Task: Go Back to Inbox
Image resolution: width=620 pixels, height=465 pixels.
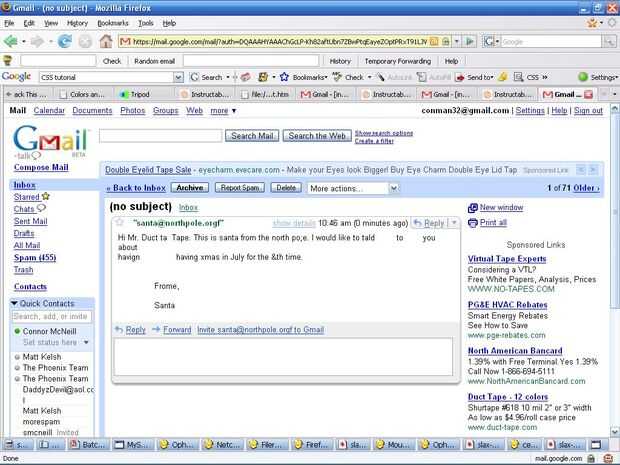Action: 136,188
